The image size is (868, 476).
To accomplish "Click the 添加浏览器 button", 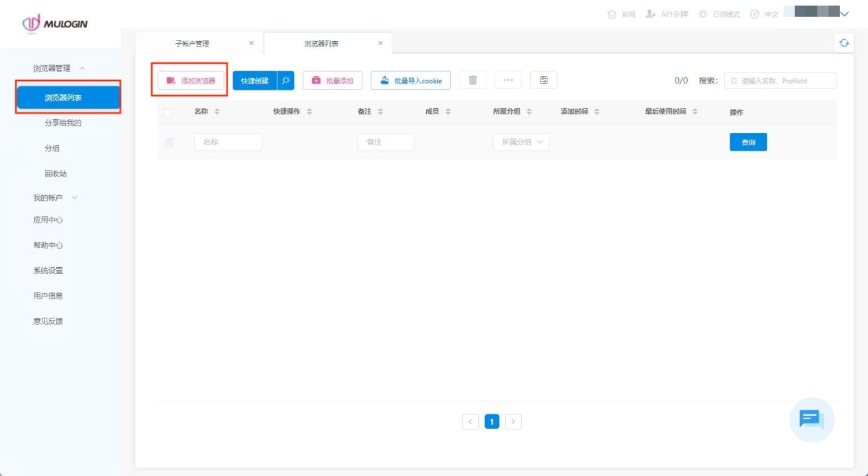I will click(191, 81).
